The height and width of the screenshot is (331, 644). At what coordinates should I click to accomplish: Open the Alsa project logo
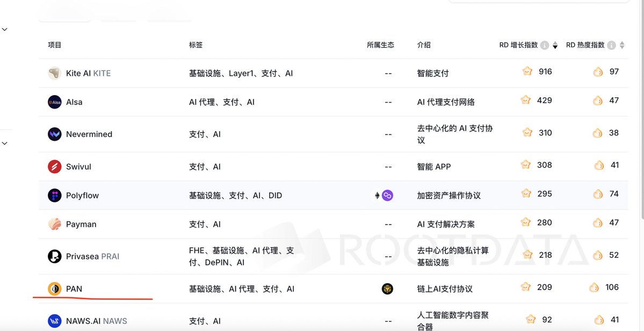pos(55,102)
